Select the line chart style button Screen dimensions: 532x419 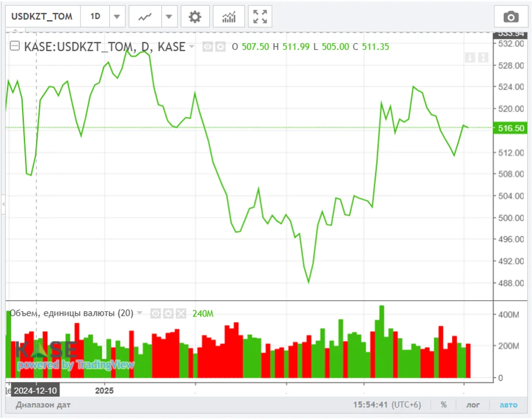click(145, 17)
